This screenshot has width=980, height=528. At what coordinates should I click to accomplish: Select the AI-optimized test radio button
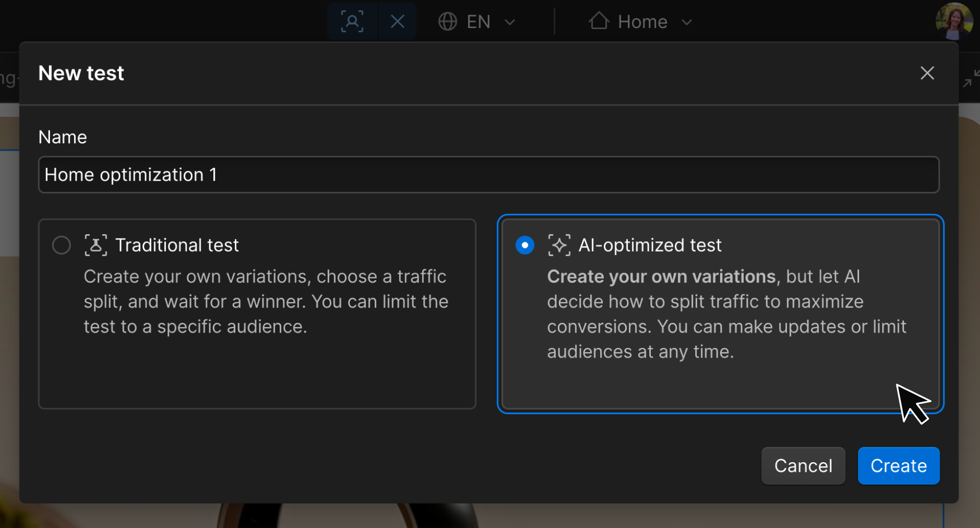(525, 245)
